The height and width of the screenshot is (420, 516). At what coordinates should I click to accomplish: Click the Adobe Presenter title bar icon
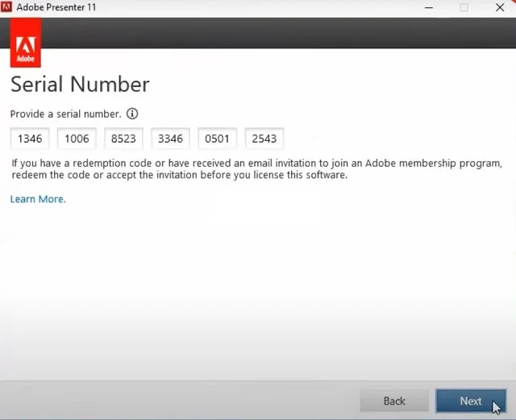point(6,7)
